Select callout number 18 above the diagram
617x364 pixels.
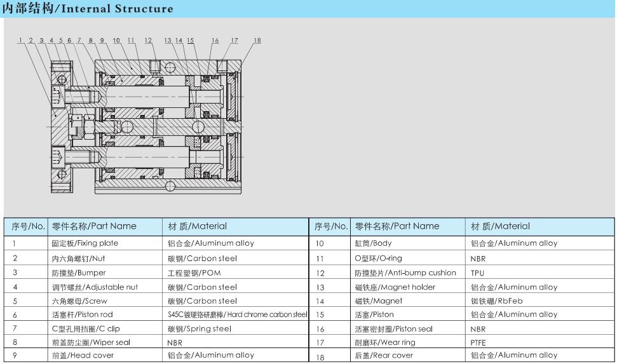pos(257,41)
